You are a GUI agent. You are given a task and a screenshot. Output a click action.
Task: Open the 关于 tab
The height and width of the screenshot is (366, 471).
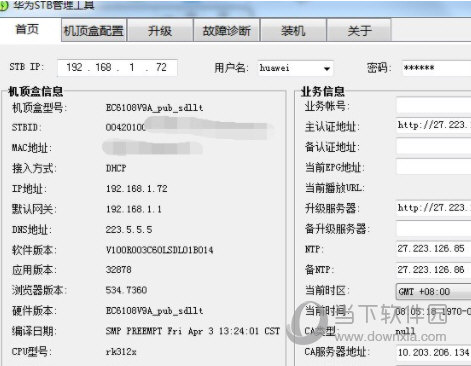point(359,31)
